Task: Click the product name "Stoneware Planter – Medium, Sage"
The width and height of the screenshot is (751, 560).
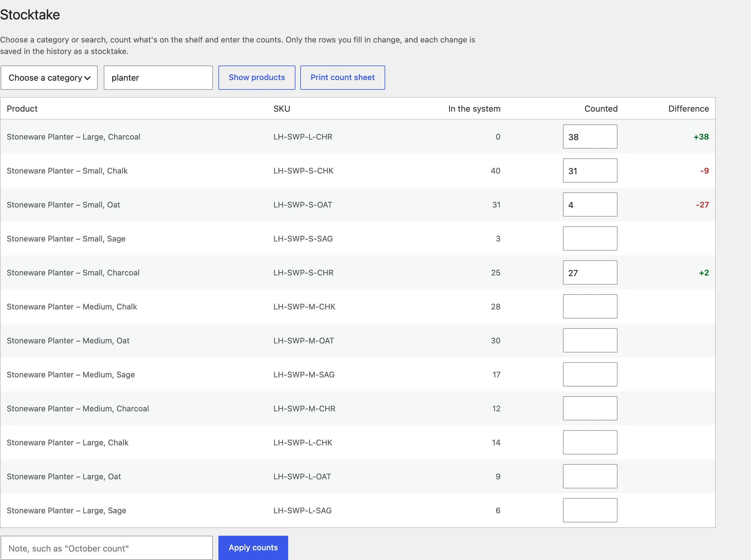Action: tap(71, 375)
